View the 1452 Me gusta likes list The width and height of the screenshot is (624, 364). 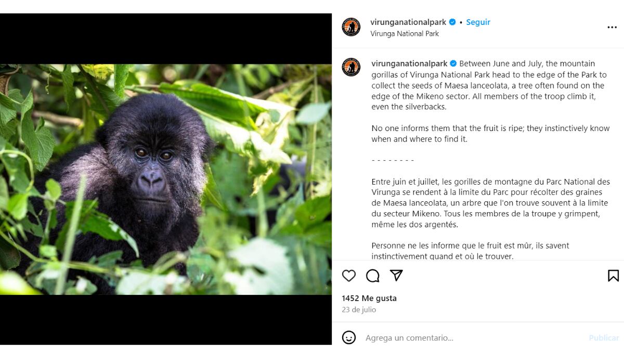click(x=369, y=298)
